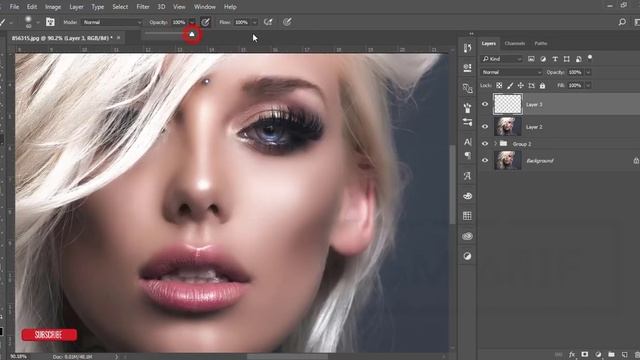
Task: Open the Properties panel icon
Action: [x=467, y=68]
